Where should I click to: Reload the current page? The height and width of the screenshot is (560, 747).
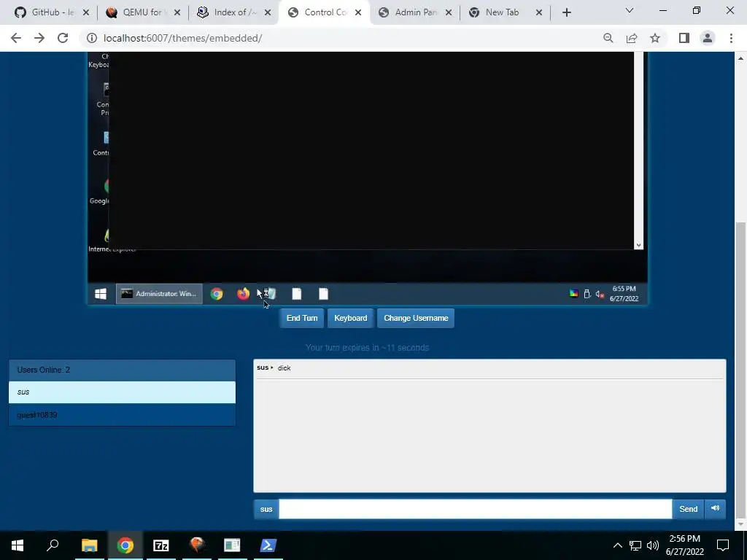[63, 38]
